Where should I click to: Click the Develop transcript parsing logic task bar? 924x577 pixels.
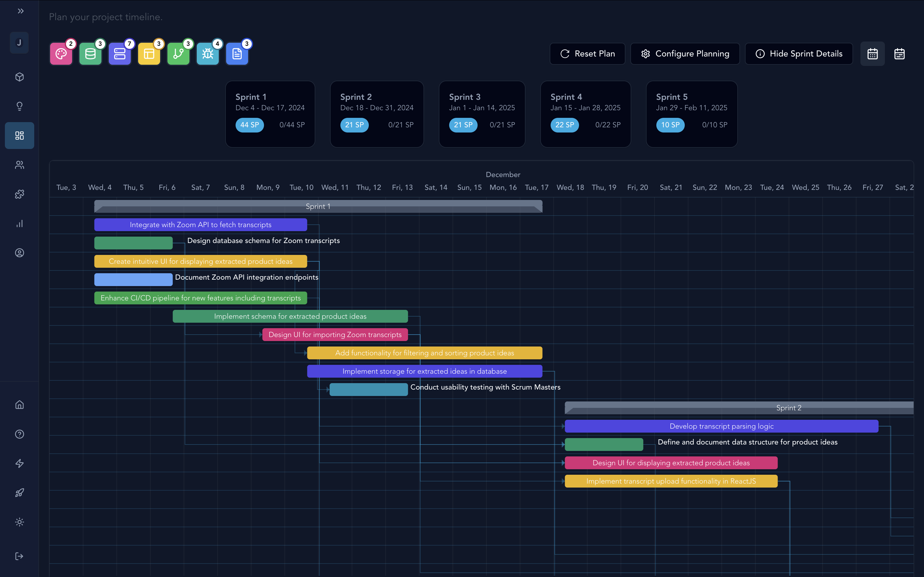point(721,426)
